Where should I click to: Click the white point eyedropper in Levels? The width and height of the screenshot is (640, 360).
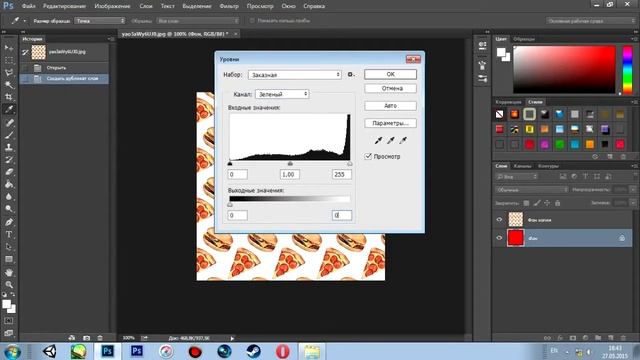(x=403, y=140)
